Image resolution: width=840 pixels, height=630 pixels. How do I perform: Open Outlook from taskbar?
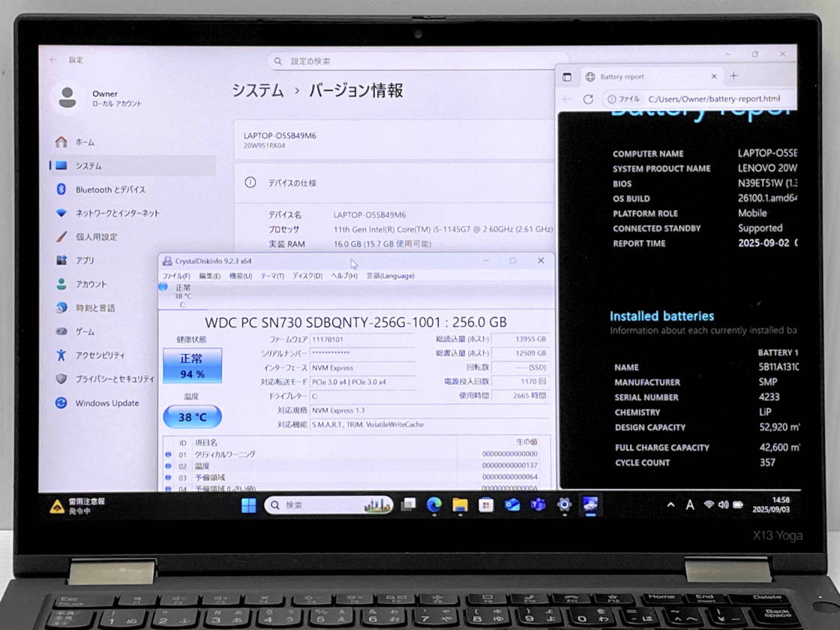[512, 505]
